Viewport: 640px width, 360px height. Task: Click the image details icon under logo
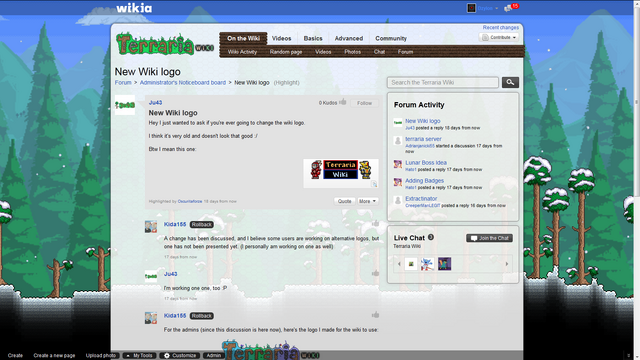(x=374, y=184)
